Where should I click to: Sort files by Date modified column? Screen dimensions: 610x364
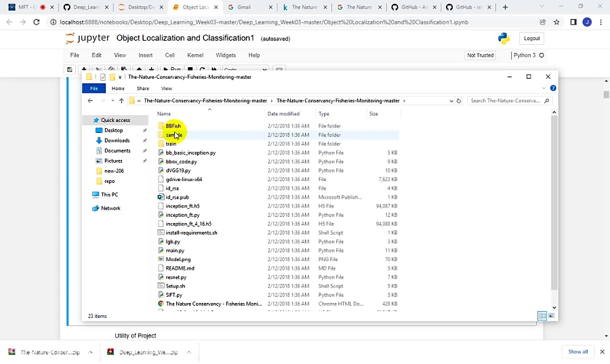pyautogui.click(x=283, y=114)
